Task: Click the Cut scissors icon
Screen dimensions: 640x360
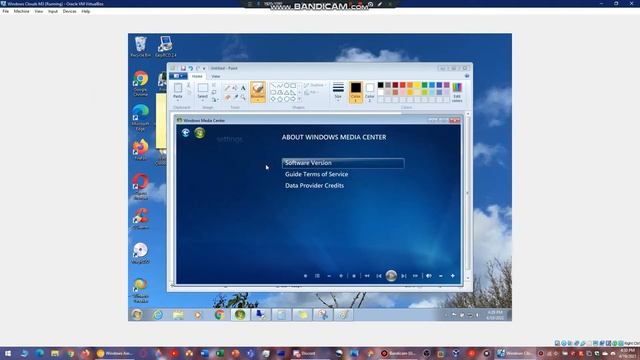Action: (189, 86)
